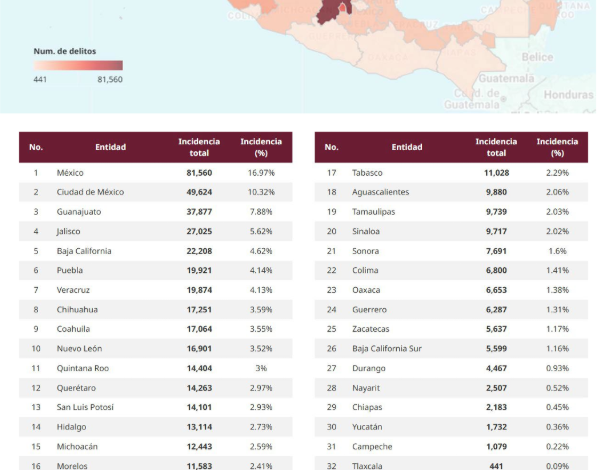Click the Jalisco entity name
Viewport: 603px width, 470px height.
[x=72, y=231]
